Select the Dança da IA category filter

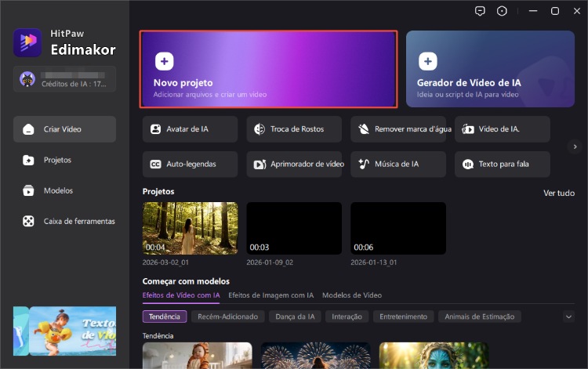coord(295,317)
